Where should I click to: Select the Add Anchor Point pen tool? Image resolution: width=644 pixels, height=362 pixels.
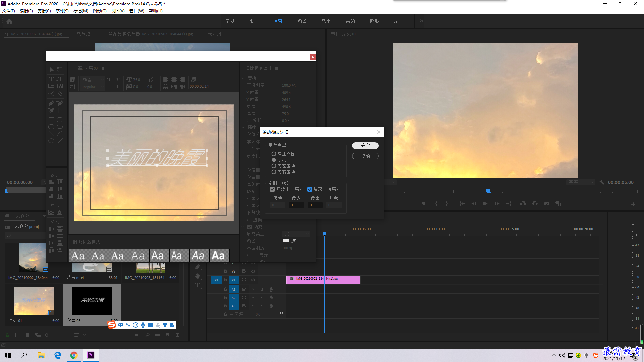coord(51,110)
